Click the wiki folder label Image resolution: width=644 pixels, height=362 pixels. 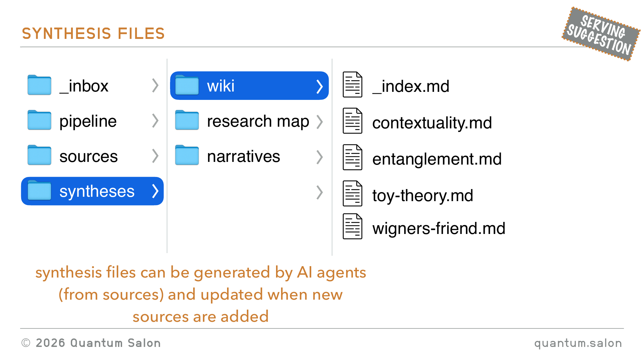(x=220, y=86)
